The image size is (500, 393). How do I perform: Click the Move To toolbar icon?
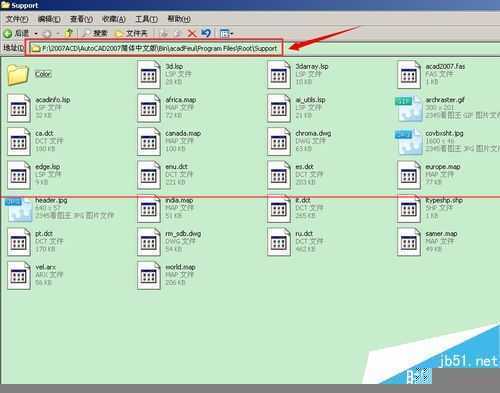163,33
